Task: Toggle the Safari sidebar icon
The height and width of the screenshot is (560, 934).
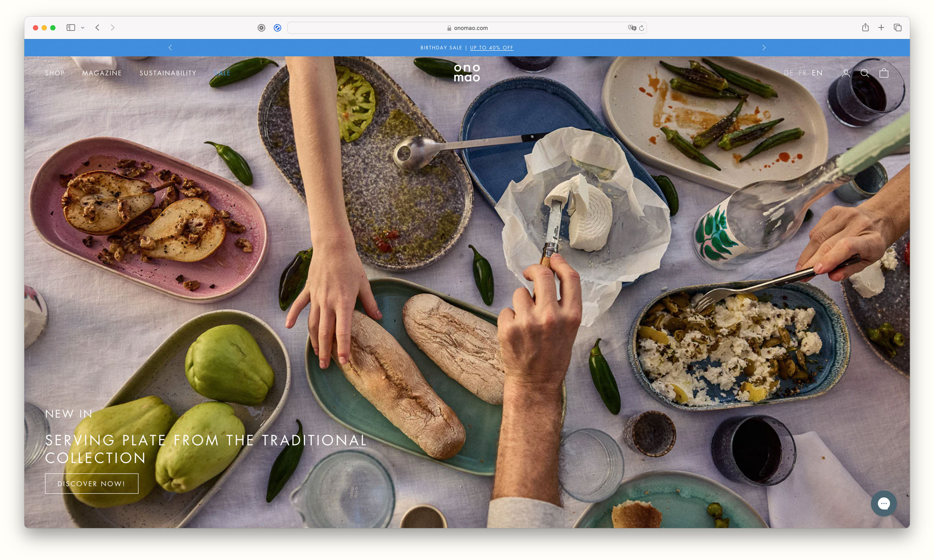Action: point(71,28)
